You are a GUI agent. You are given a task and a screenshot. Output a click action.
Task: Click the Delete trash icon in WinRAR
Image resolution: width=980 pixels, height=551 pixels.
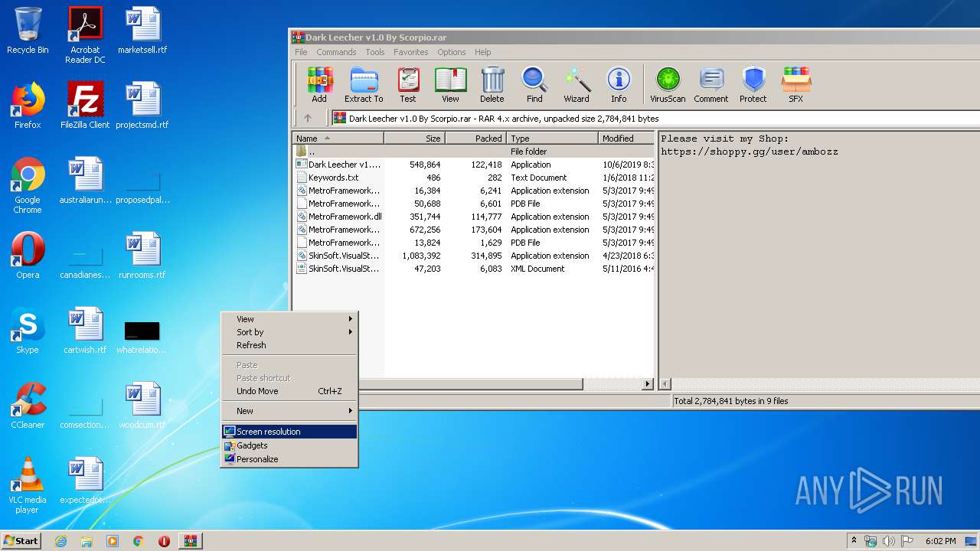point(492,84)
